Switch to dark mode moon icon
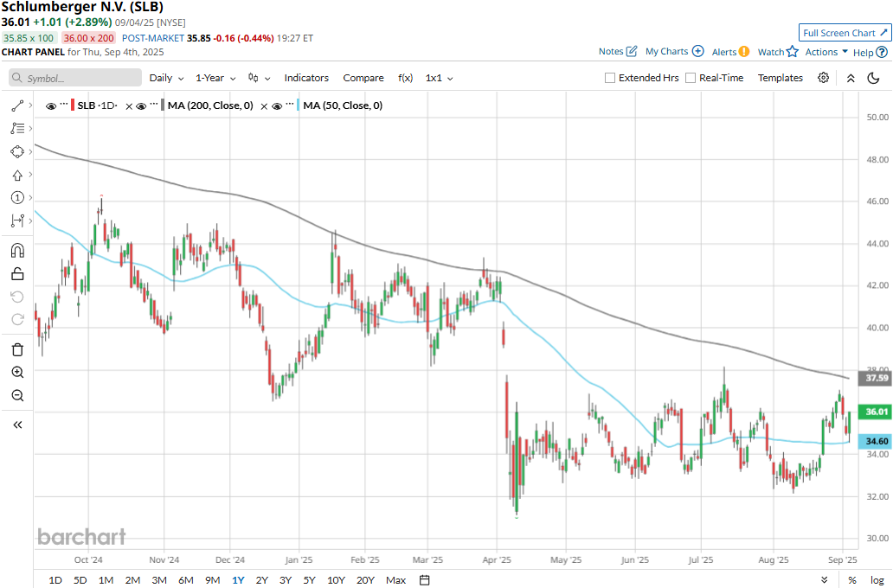The height and width of the screenshot is (588, 893). point(873,78)
